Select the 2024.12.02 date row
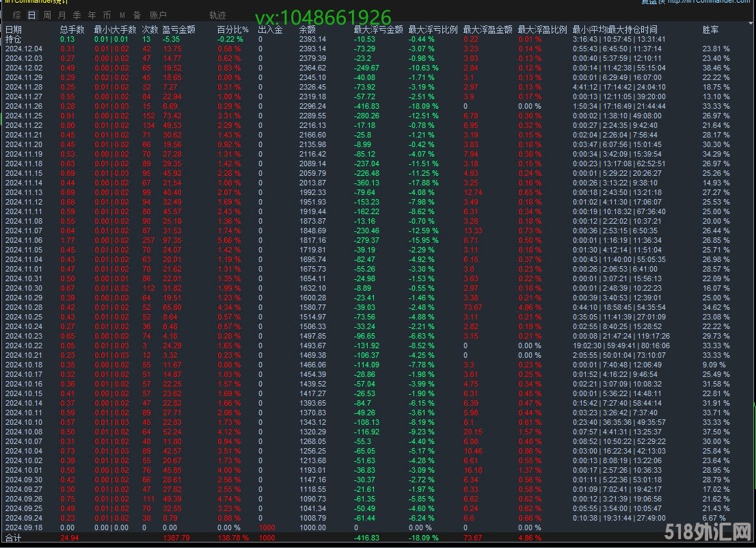 coord(378,68)
